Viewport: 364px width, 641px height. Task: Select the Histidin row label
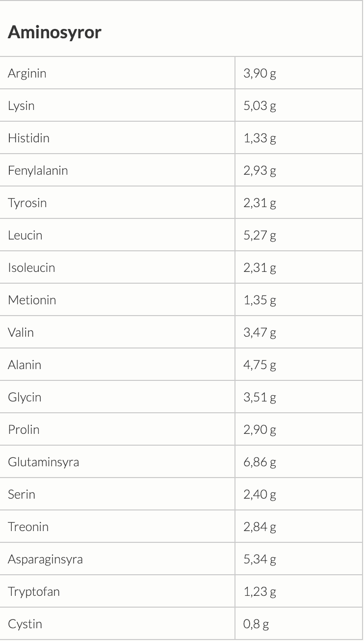tap(28, 138)
